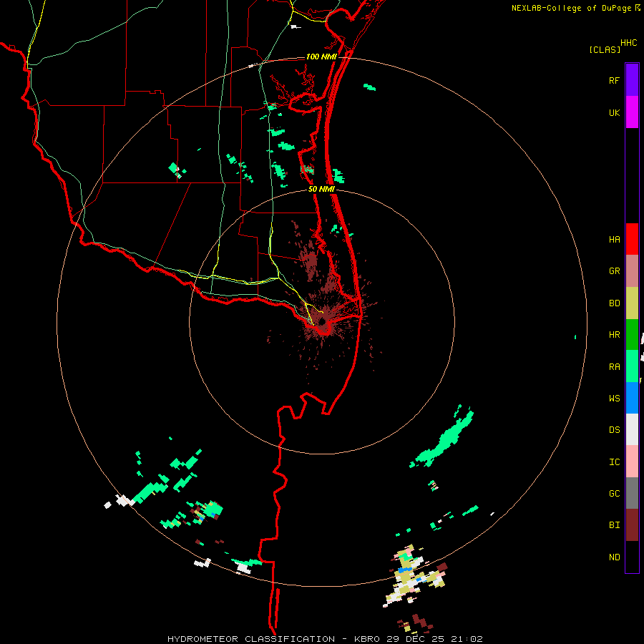Click the HA red legend swatch
The image size is (644, 644).
tap(632, 239)
